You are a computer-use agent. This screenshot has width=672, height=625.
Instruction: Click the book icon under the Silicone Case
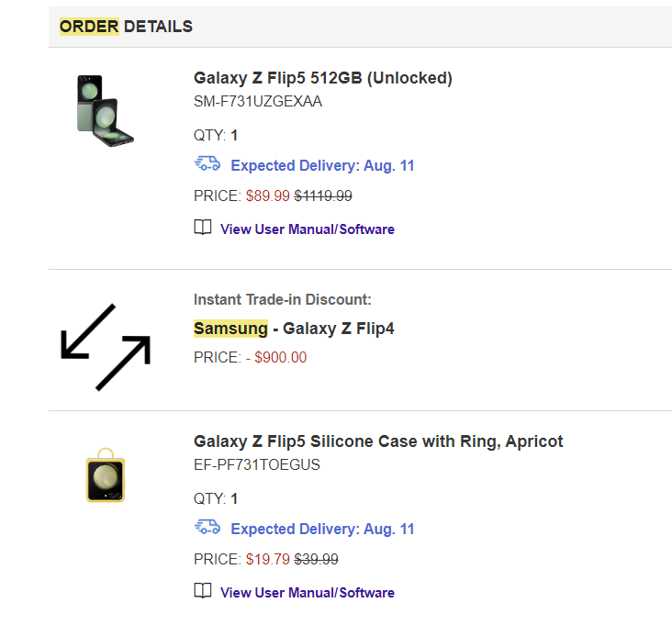coord(203,591)
